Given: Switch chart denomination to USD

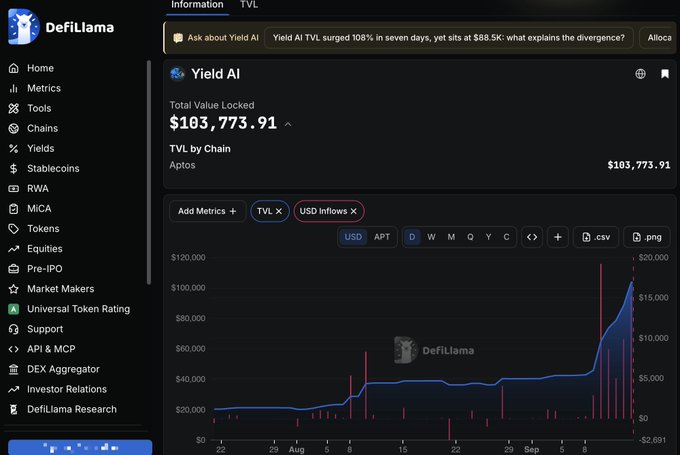Looking at the screenshot, I should (x=353, y=237).
